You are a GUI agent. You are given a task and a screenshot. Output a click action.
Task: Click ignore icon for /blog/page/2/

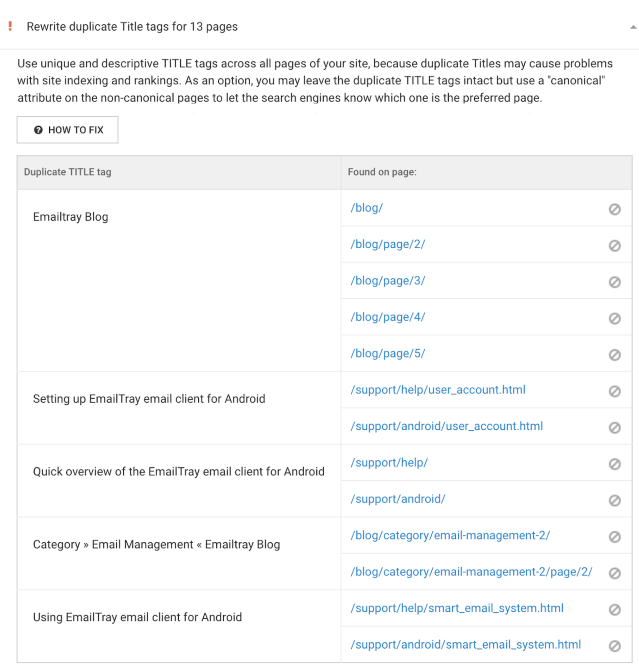[x=615, y=245]
